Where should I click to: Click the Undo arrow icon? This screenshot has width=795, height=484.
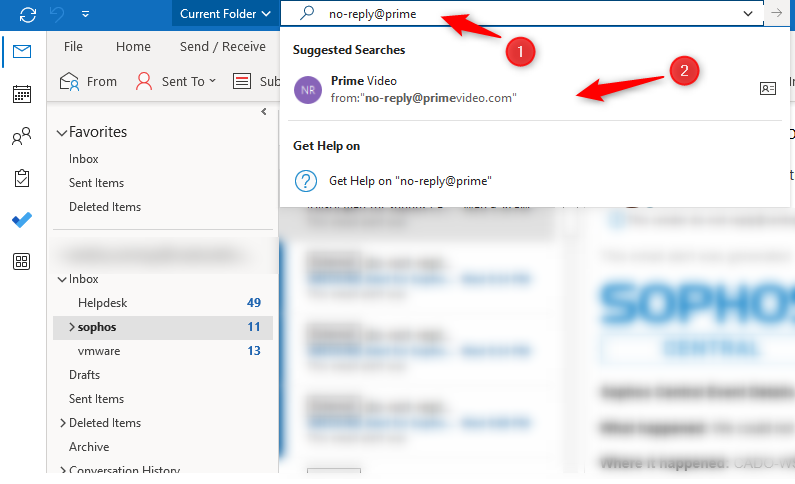57,14
